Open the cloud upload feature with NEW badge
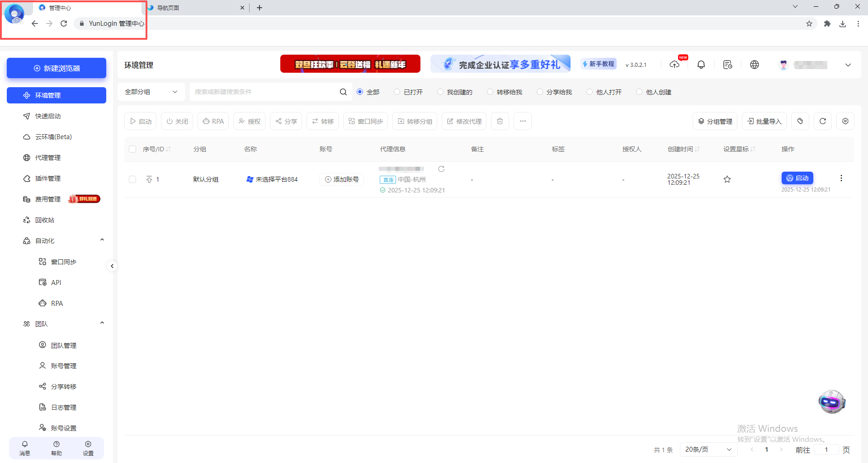The height and width of the screenshot is (463, 868). 675,65
